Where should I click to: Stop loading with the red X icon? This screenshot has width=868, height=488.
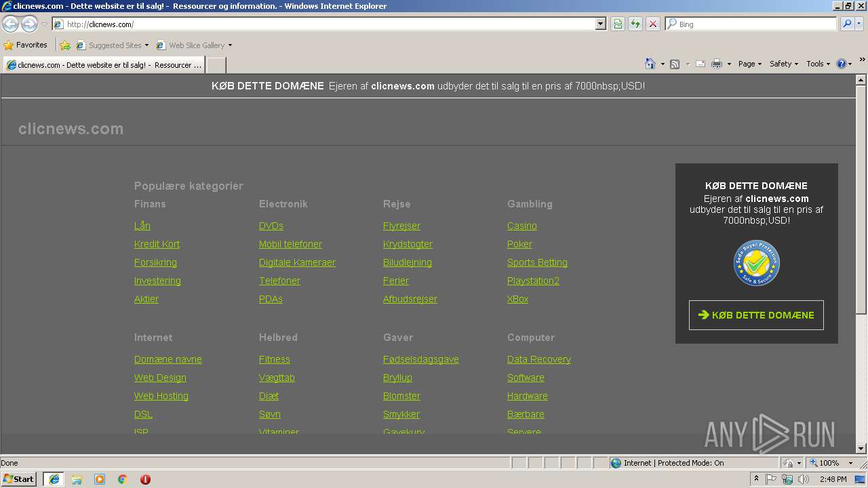point(653,24)
